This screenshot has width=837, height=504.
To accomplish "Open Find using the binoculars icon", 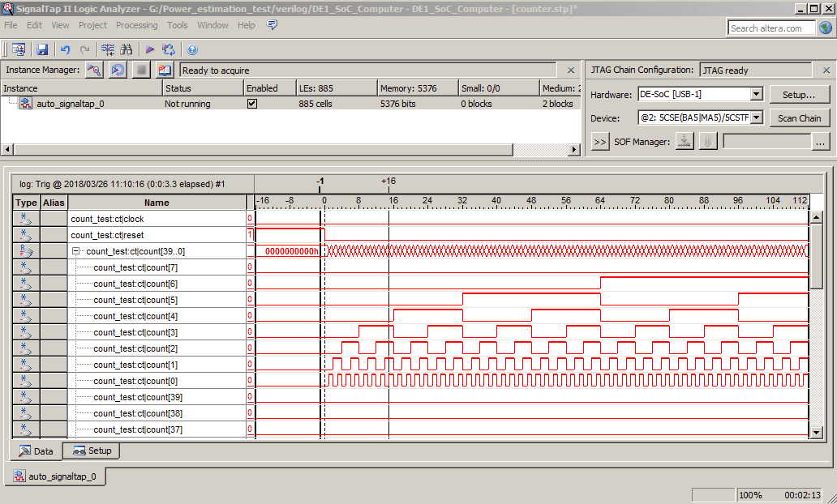I will pos(127,49).
